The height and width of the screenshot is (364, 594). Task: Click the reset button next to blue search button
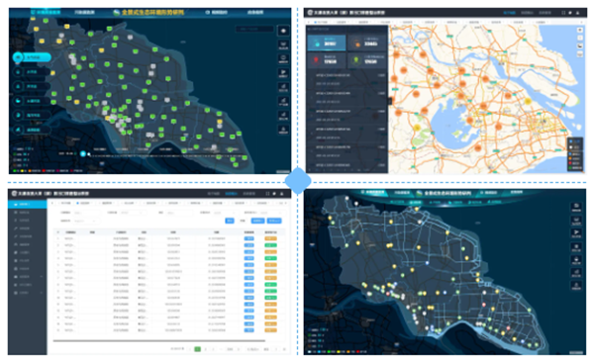click(243, 221)
